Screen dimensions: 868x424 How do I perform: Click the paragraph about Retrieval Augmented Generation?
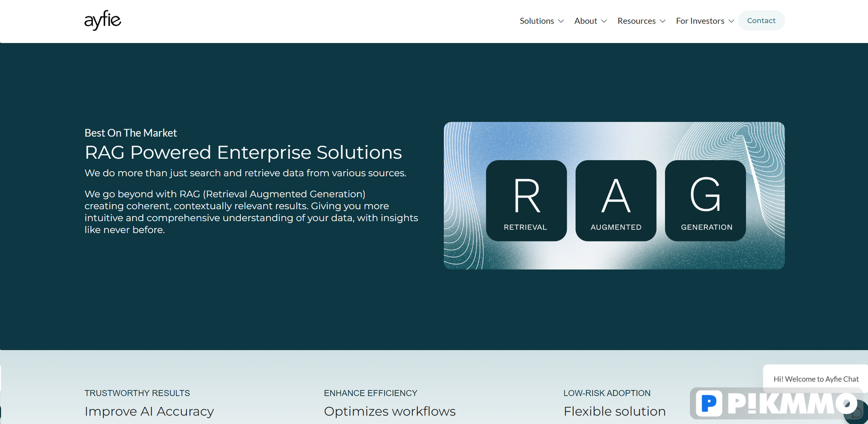pos(251,212)
